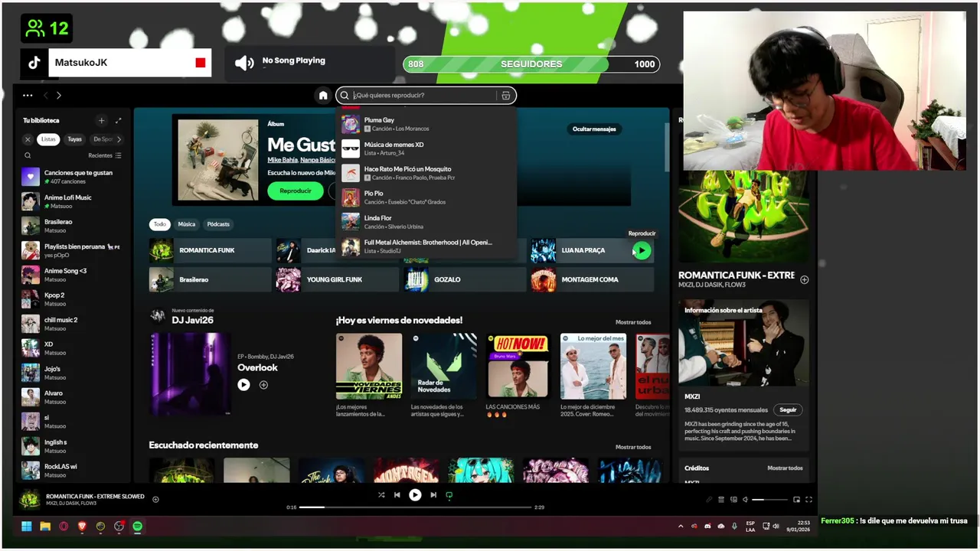The width and height of the screenshot is (980, 551).
Task: Follow MXZI with the Seguir button
Action: tap(788, 409)
